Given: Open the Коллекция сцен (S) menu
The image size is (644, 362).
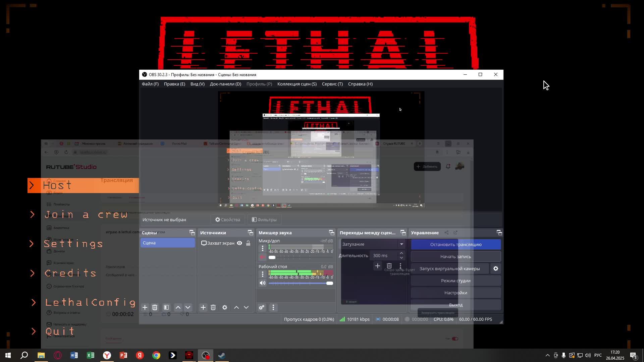Looking at the screenshot, I should (297, 84).
